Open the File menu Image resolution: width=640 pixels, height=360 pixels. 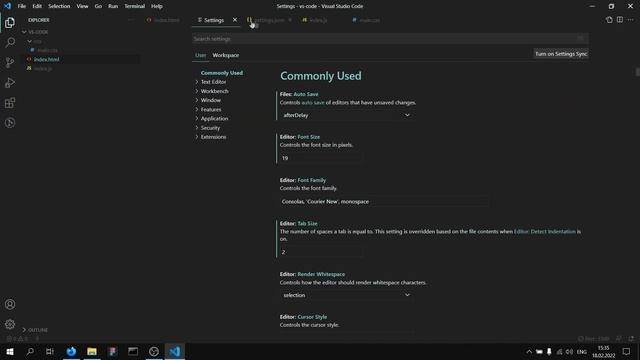point(22,6)
